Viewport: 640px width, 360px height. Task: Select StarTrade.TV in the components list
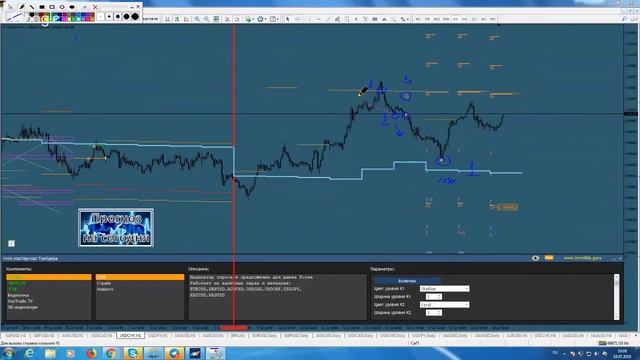point(20,301)
